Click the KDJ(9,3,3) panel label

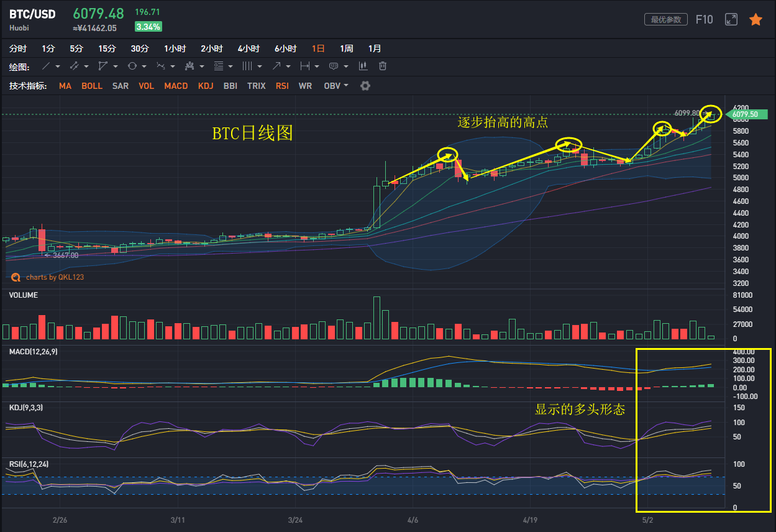click(x=26, y=408)
